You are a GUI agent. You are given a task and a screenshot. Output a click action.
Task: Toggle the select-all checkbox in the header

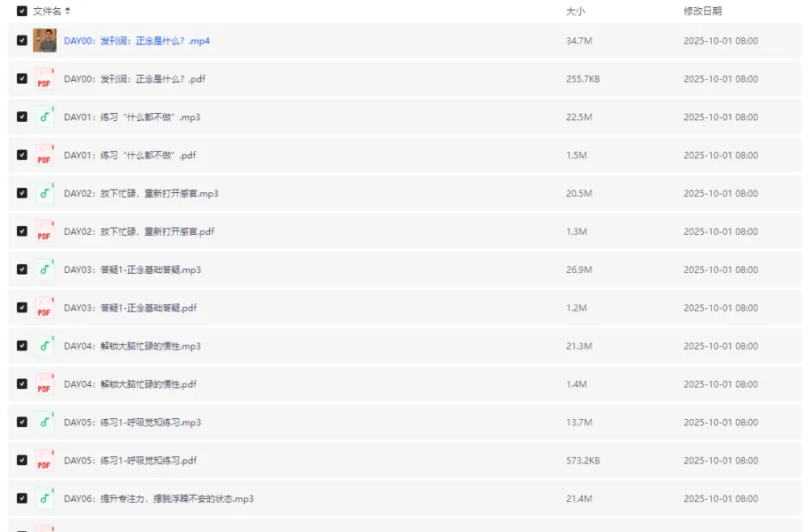pyautogui.click(x=22, y=11)
